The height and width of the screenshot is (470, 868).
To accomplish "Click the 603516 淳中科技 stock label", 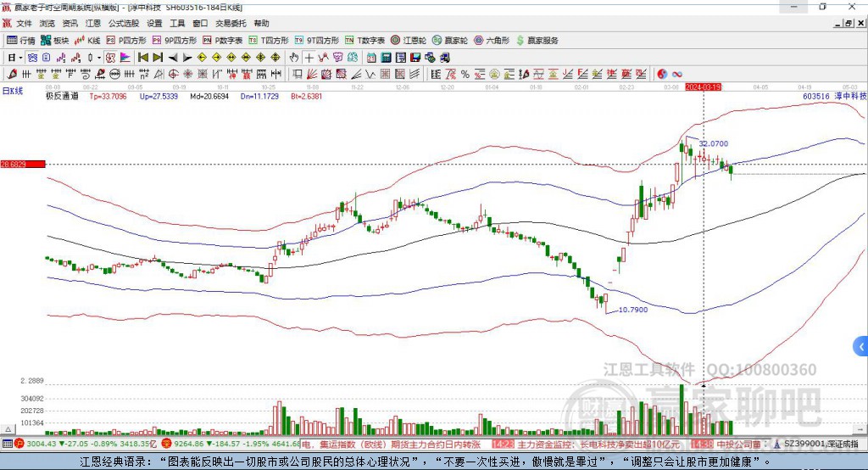I will (835, 96).
